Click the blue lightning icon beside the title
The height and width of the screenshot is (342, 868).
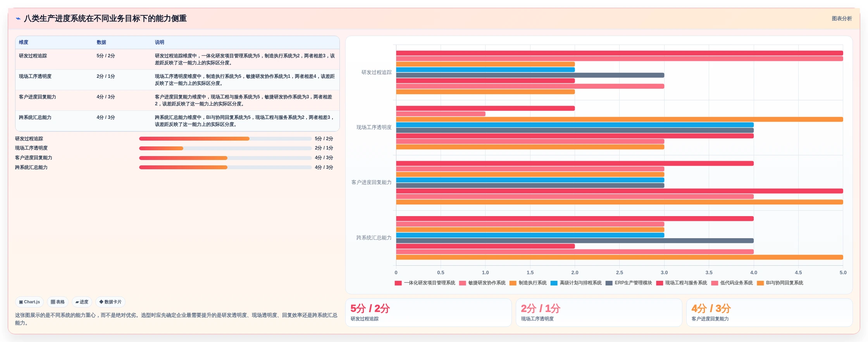click(18, 19)
